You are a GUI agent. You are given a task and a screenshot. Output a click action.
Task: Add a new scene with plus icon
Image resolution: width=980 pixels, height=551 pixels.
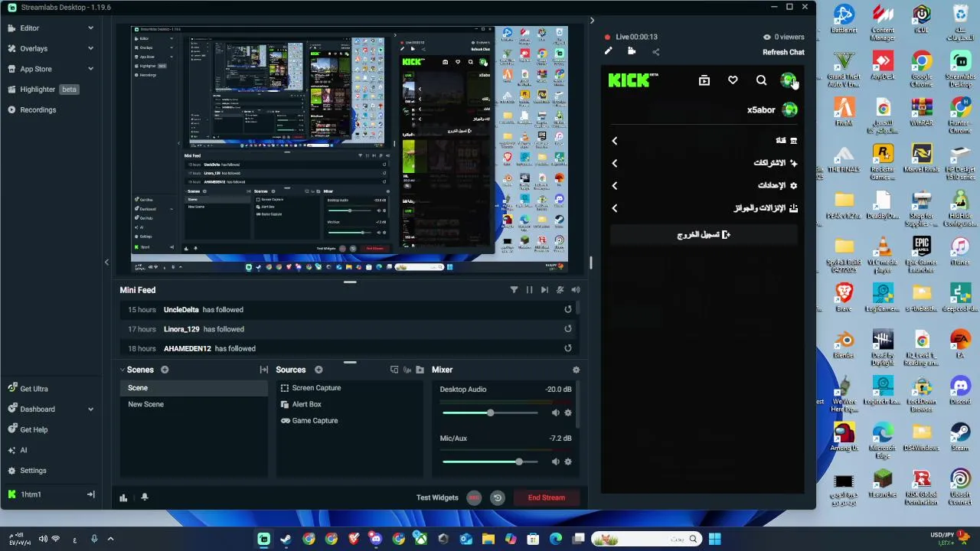pos(165,370)
